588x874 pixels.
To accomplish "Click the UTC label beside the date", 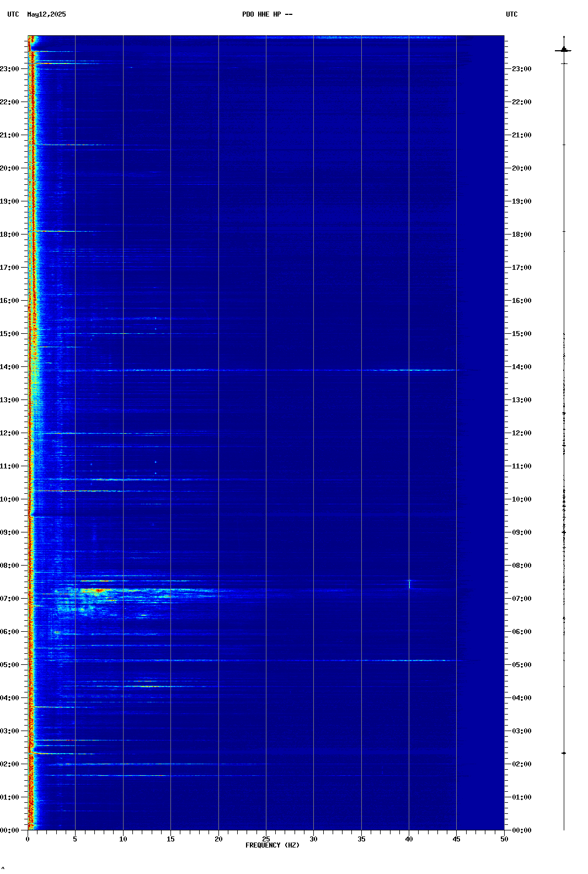I will 13,14.
